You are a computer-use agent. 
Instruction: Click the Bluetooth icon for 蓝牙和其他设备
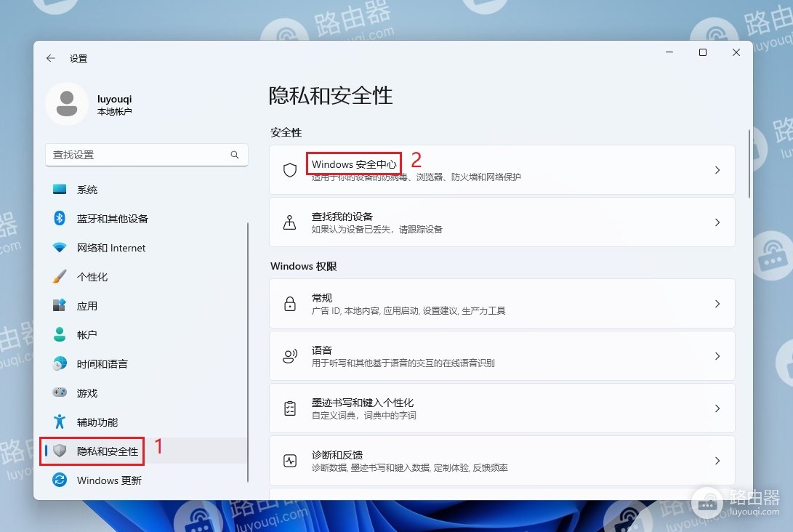tap(60, 218)
